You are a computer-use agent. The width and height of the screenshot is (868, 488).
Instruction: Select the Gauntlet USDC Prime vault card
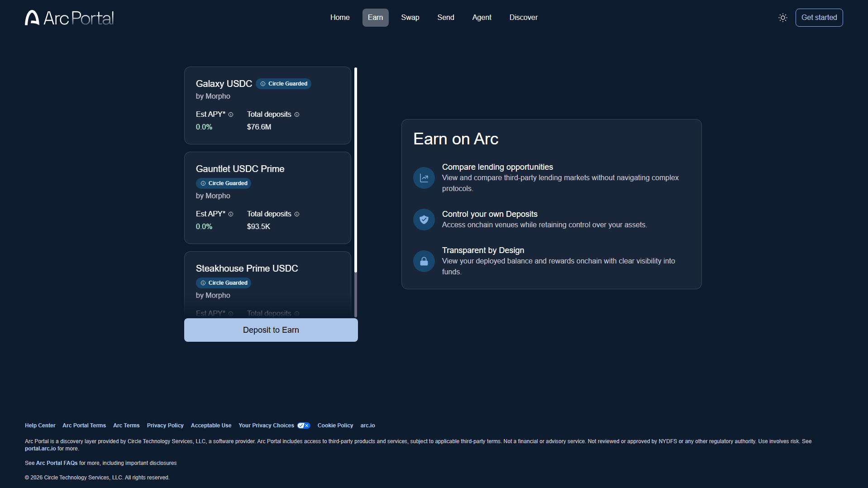click(267, 198)
